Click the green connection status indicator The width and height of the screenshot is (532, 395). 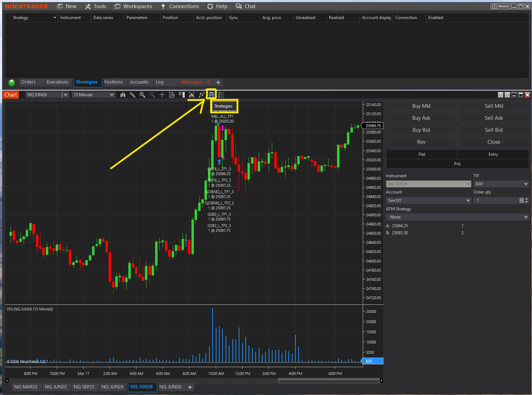point(11,82)
